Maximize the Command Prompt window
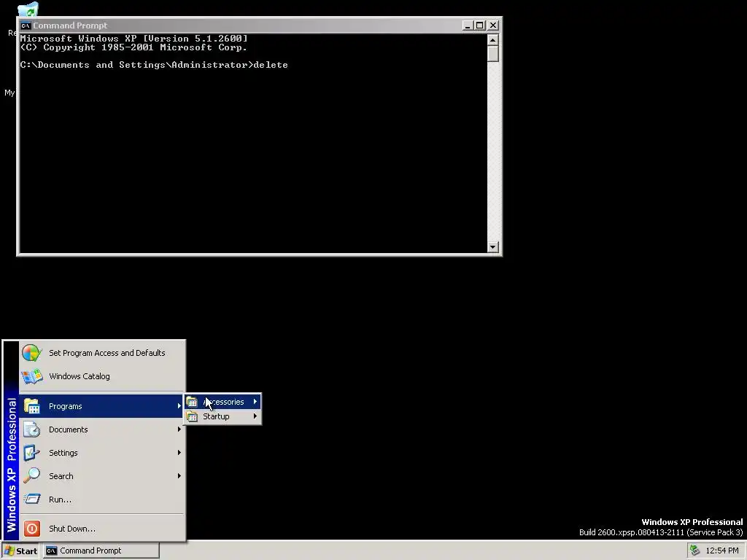The height and width of the screenshot is (560, 747). (x=480, y=26)
